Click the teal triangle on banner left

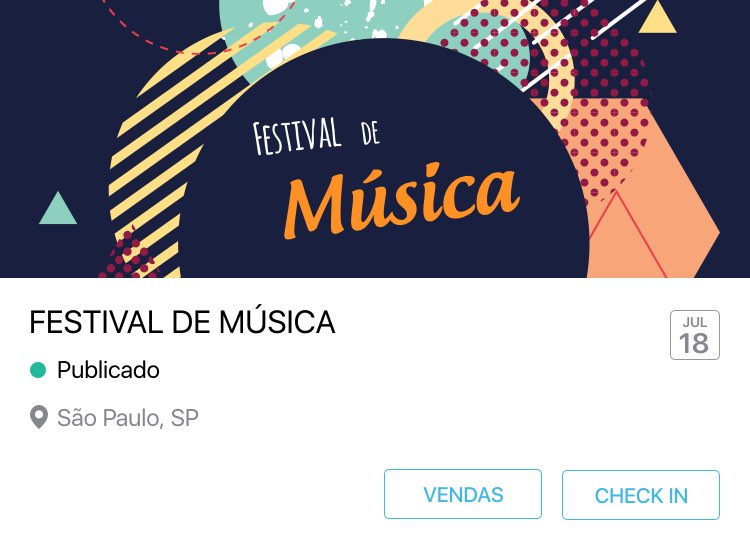(58, 208)
